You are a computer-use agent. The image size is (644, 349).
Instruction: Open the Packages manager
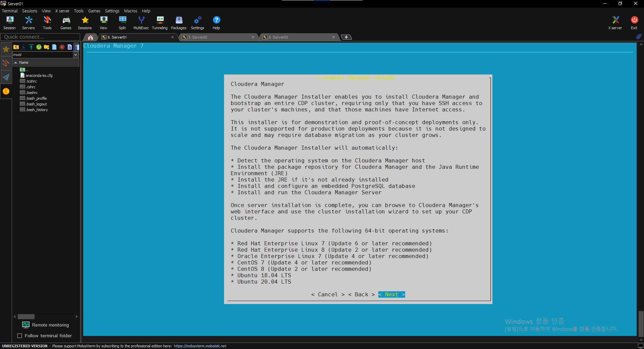tap(179, 23)
